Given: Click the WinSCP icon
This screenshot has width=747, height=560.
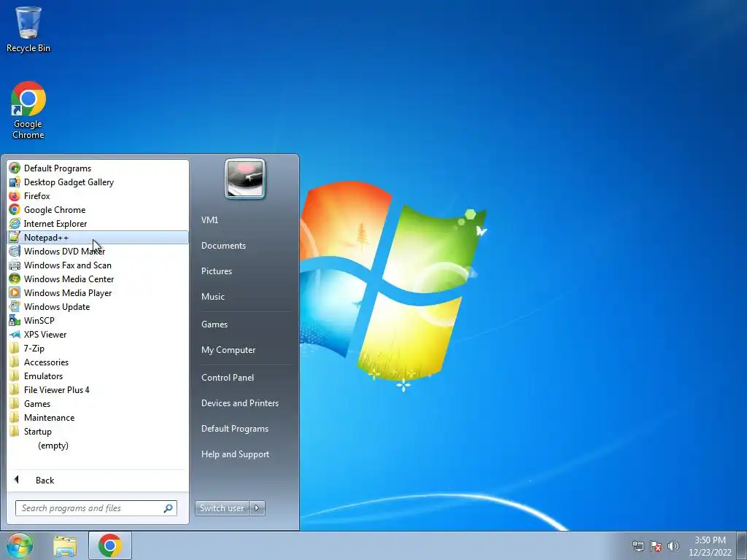Looking at the screenshot, I should [x=15, y=321].
